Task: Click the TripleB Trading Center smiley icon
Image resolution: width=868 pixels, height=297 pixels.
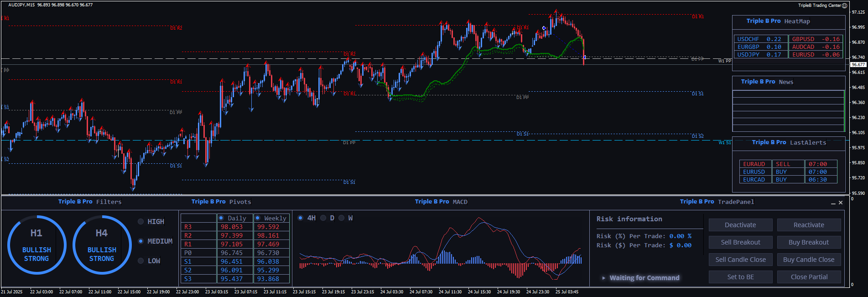Action: pos(844,5)
